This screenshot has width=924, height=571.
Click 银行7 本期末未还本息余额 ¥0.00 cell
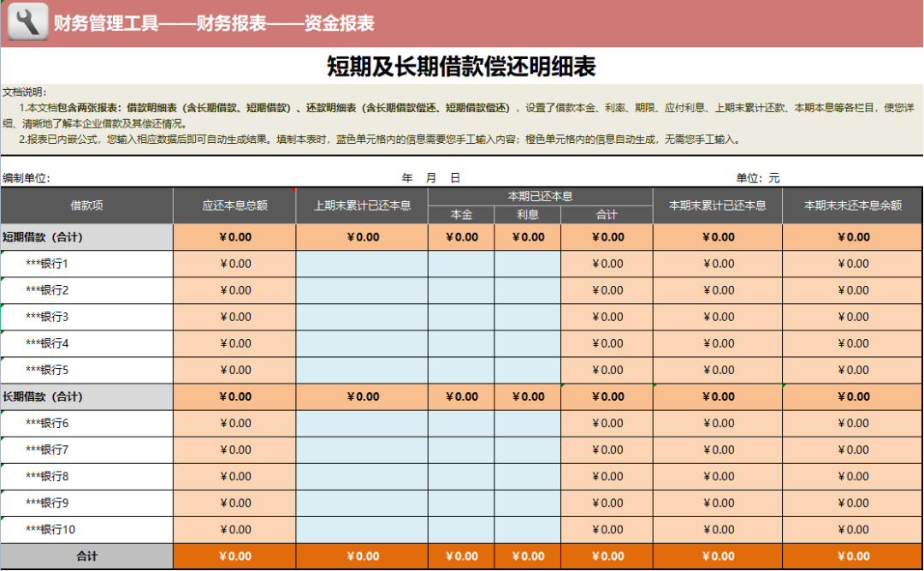coord(853,449)
